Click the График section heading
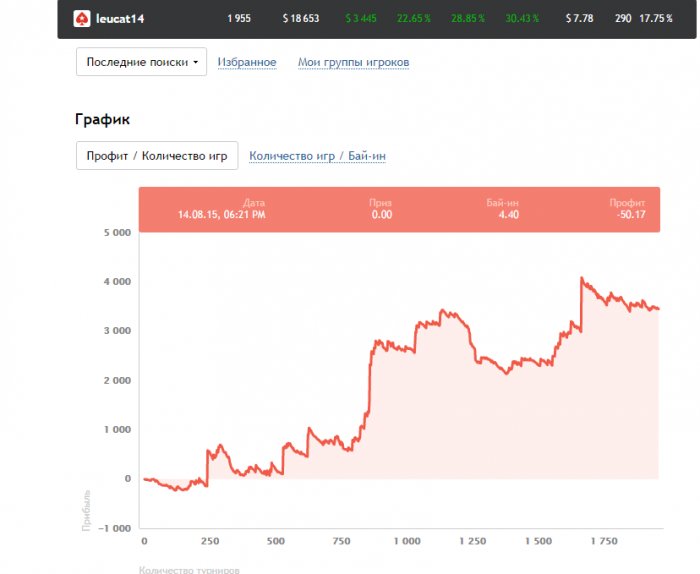Image resolution: width=700 pixels, height=574 pixels. (x=102, y=119)
